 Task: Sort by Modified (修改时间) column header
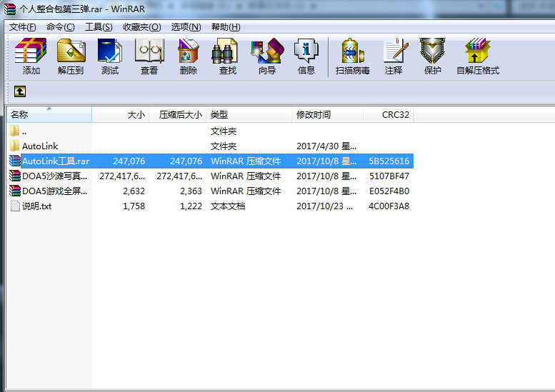[x=327, y=115]
